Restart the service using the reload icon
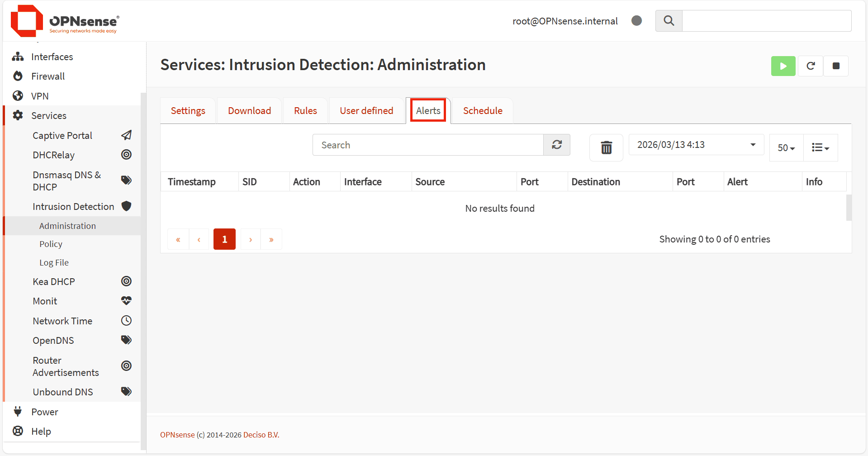The width and height of the screenshot is (868, 456). (x=810, y=66)
